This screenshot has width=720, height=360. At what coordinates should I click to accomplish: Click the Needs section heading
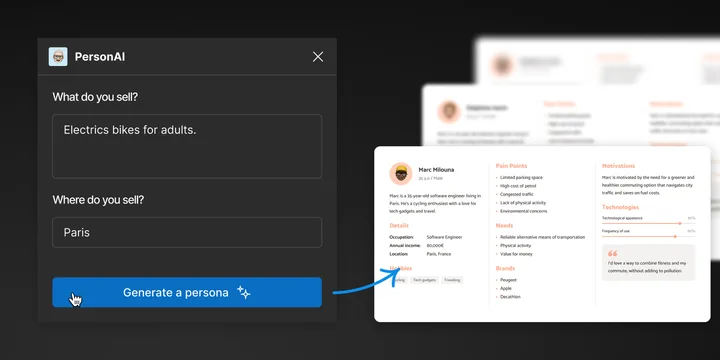[504, 225]
